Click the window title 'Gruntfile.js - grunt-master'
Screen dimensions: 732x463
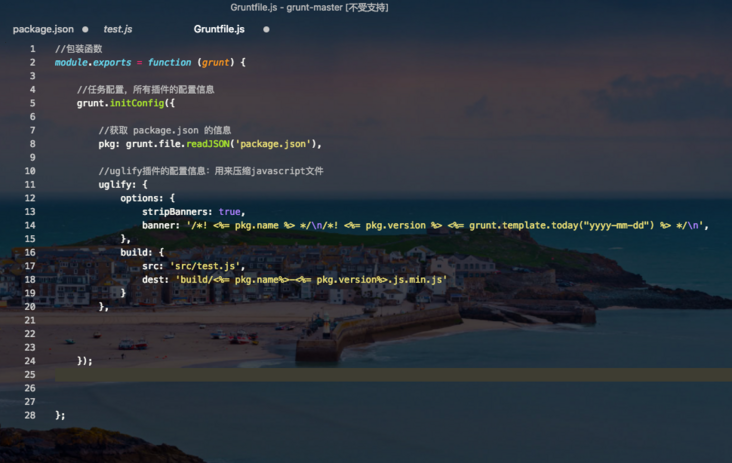click(286, 7)
